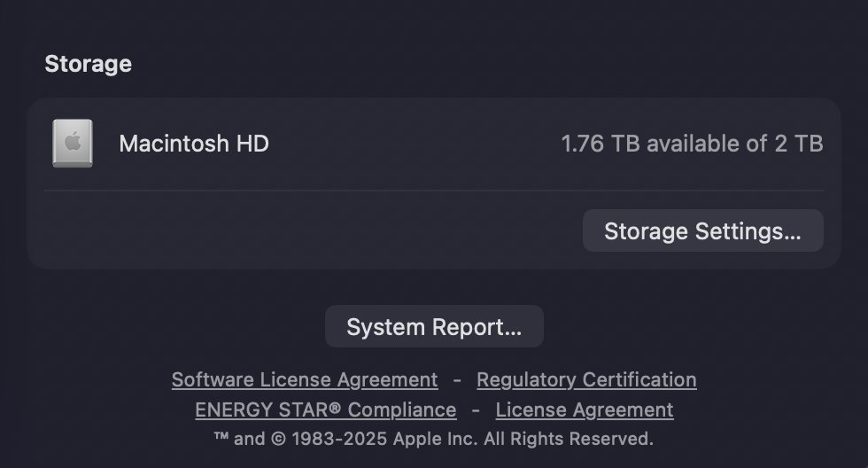
Task: Open the License Agreement link beside ENERGY STAR
Action: 584,409
